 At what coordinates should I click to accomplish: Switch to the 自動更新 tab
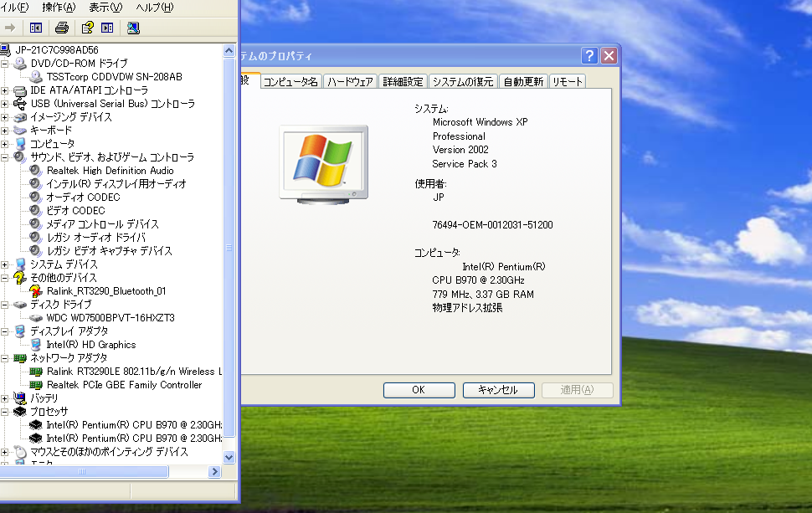(x=523, y=82)
